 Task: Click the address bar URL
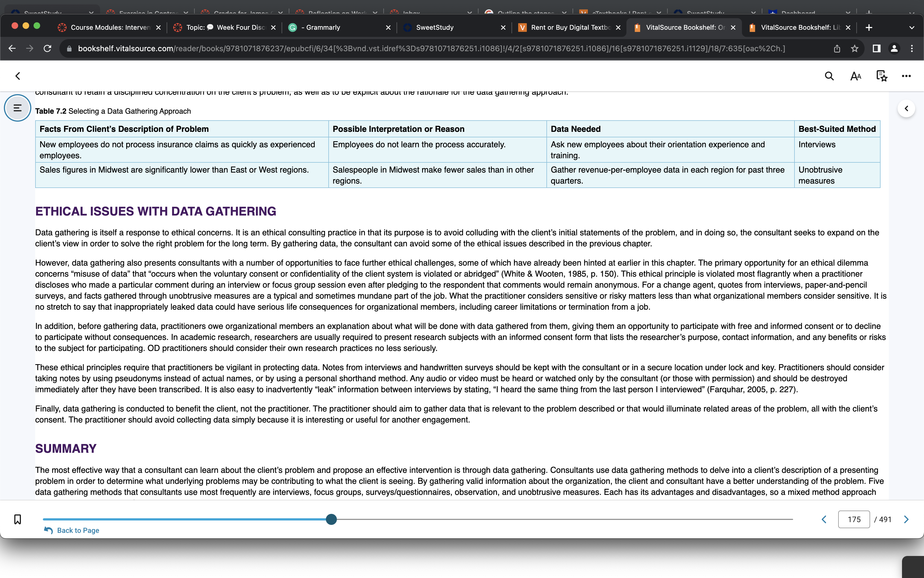(431, 48)
